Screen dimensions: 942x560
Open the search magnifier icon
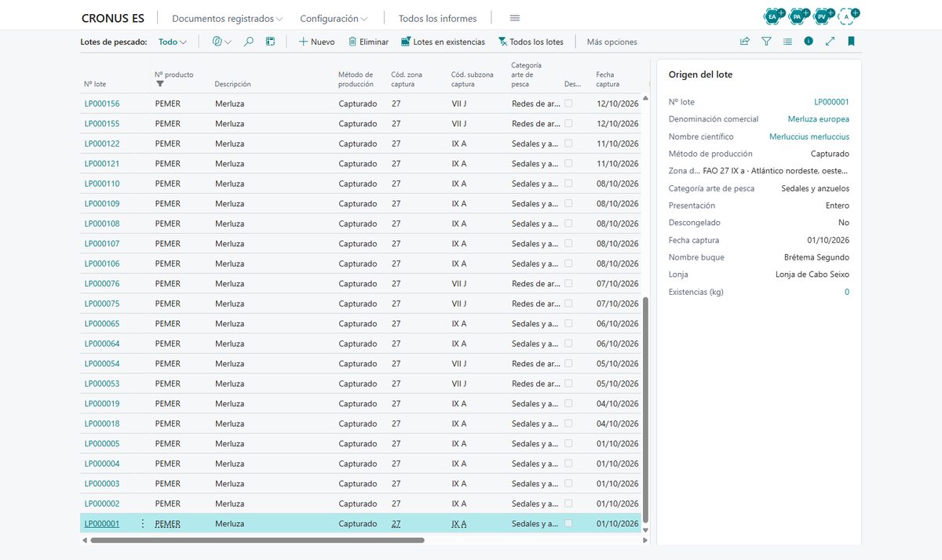pyautogui.click(x=249, y=42)
